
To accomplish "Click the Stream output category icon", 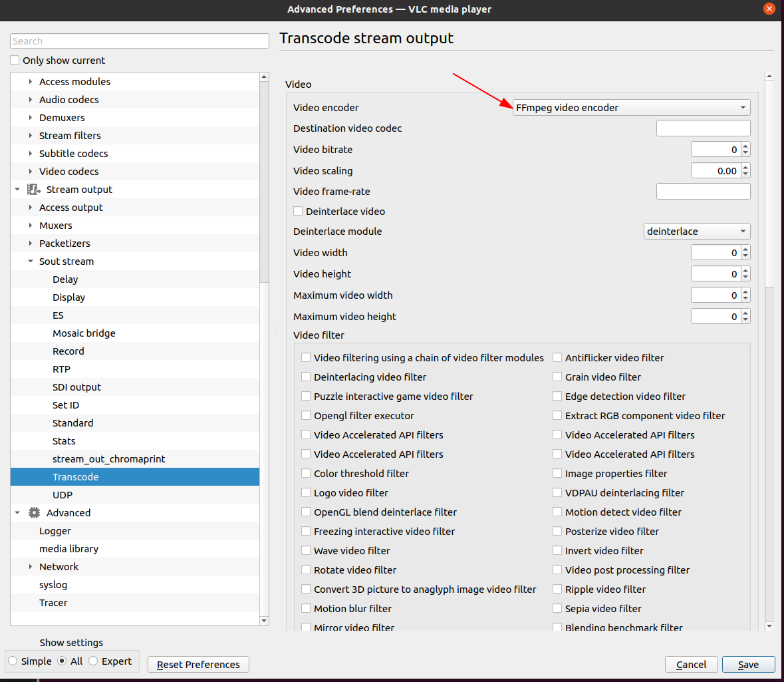I will pos(33,190).
